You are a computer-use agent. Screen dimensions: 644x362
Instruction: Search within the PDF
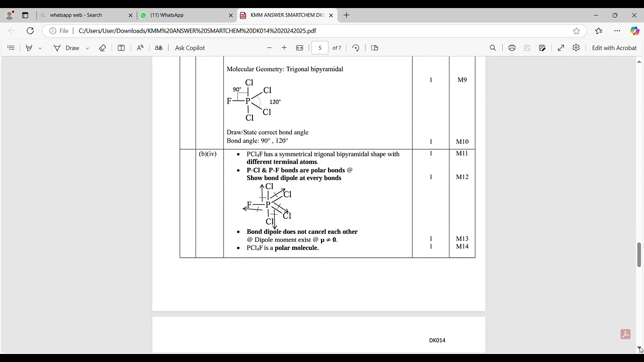point(493,48)
